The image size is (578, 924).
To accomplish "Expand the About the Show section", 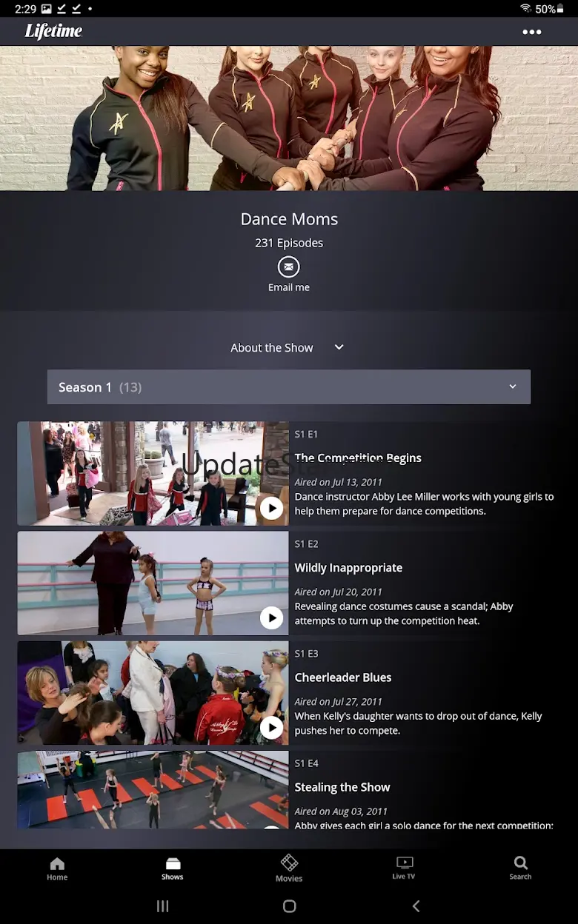I will tap(288, 347).
